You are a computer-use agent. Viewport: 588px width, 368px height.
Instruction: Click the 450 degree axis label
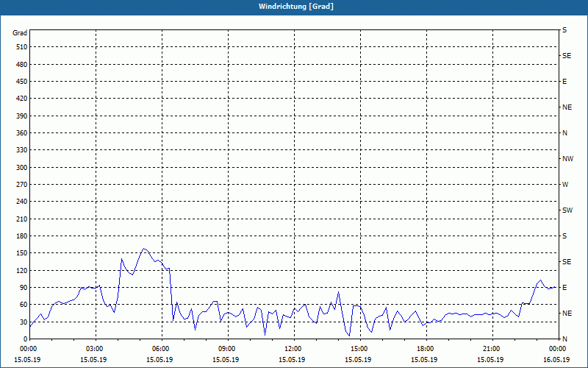coord(22,82)
